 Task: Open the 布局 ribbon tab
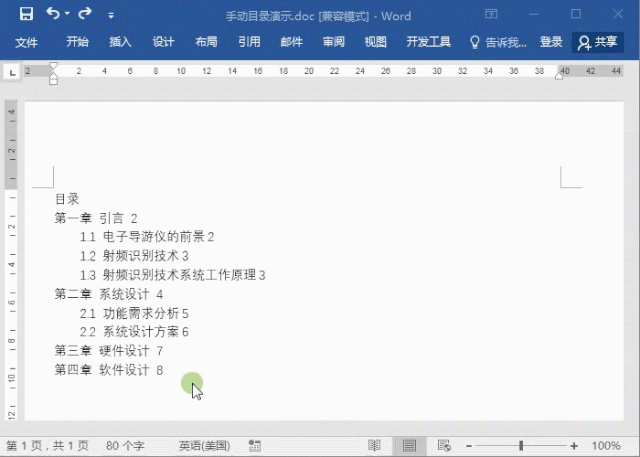pyautogui.click(x=206, y=42)
